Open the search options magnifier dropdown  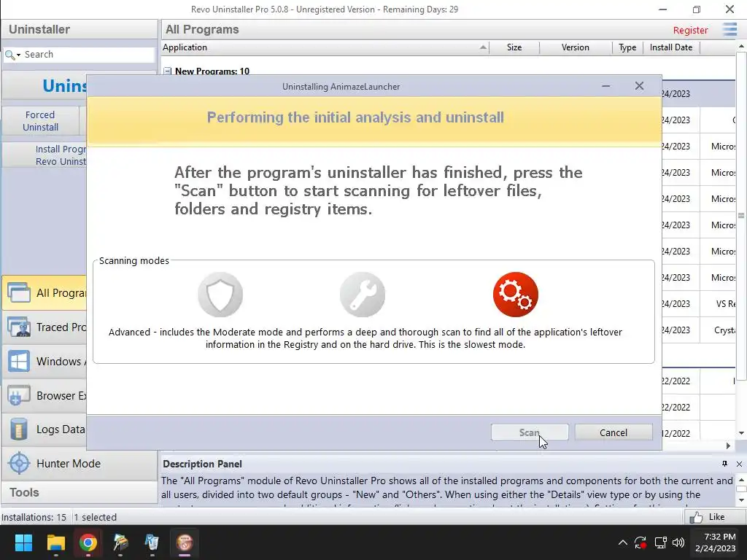[12, 55]
